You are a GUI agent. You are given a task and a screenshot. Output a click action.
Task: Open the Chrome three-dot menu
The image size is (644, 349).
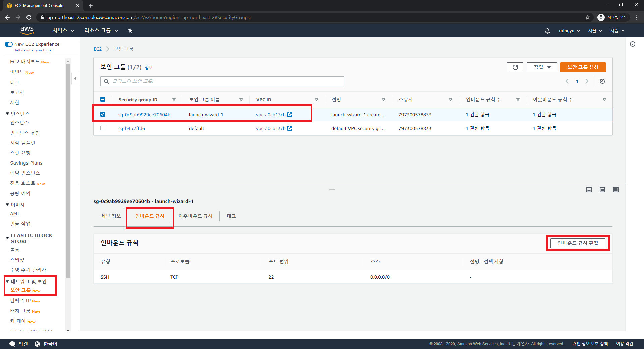coord(637,17)
